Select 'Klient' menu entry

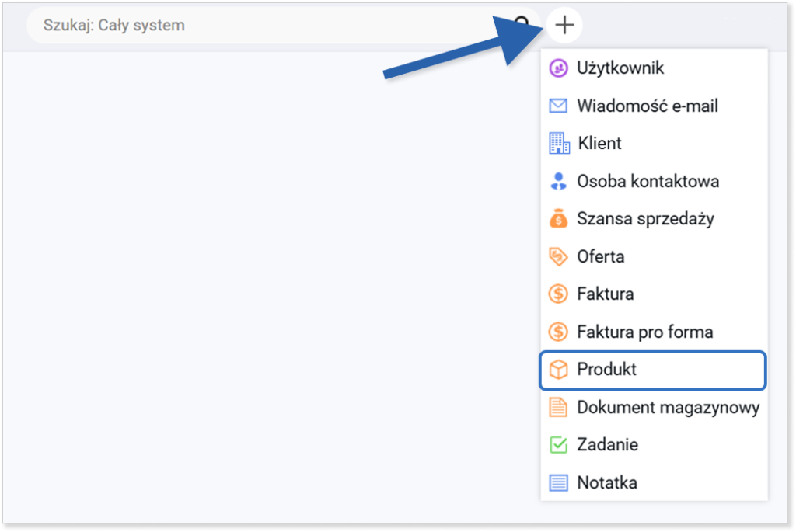[599, 143]
